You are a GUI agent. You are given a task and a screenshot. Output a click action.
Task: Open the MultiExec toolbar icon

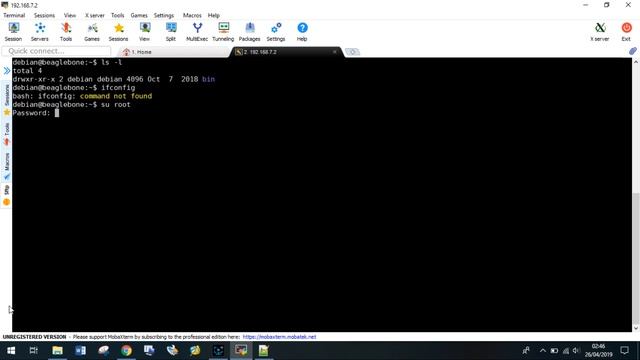tap(197, 32)
